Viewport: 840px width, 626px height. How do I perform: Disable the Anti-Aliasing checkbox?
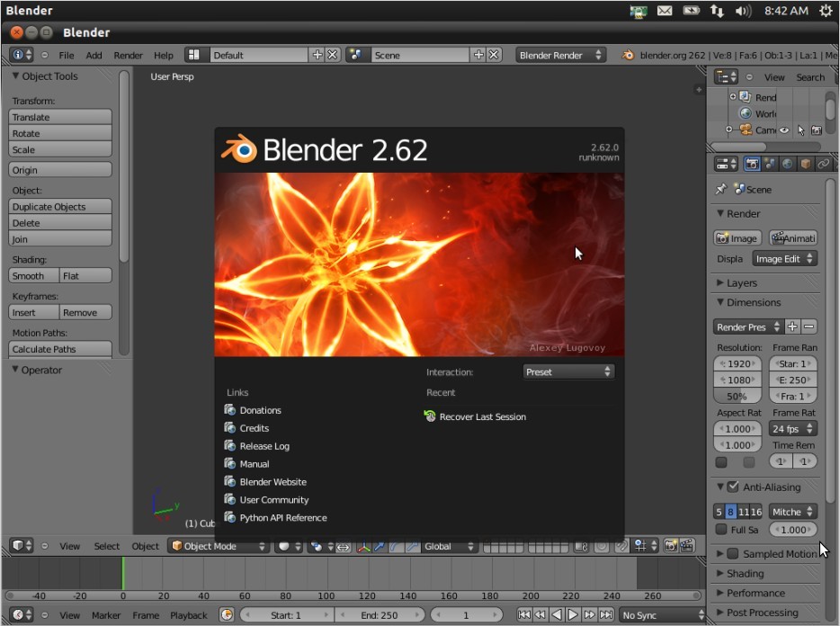pos(733,487)
